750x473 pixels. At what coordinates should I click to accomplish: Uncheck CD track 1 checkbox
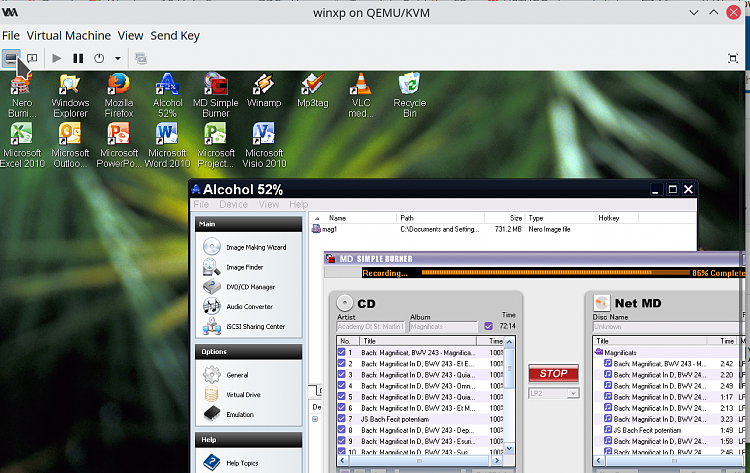pyautogui.click(x=342, y=352)
